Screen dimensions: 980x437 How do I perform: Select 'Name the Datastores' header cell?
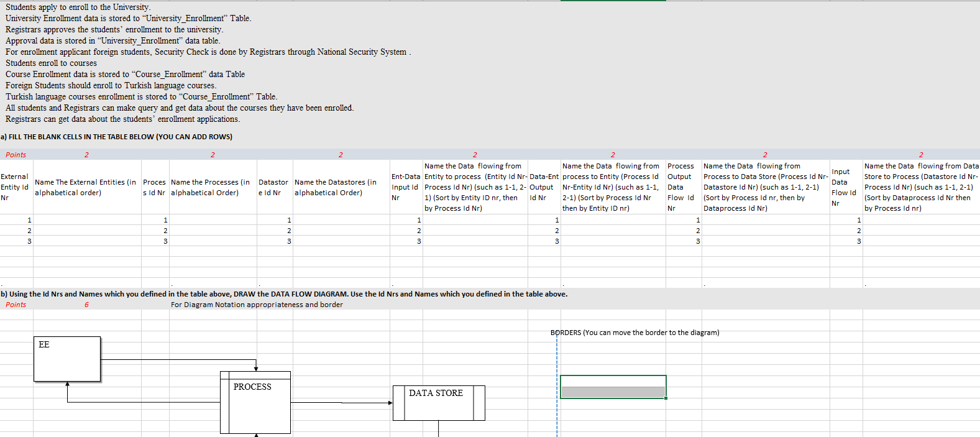pos(341,187)
